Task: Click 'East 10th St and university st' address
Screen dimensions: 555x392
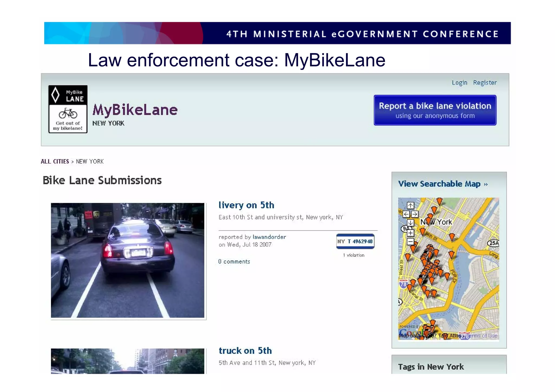Action: coord(281,217)
